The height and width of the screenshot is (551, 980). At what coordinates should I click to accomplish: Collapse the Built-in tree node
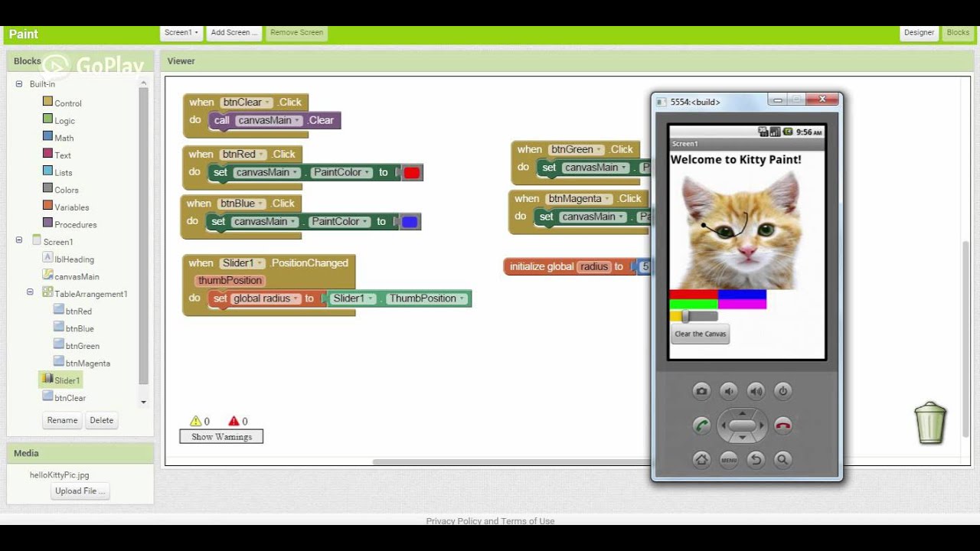click(19, 84)
